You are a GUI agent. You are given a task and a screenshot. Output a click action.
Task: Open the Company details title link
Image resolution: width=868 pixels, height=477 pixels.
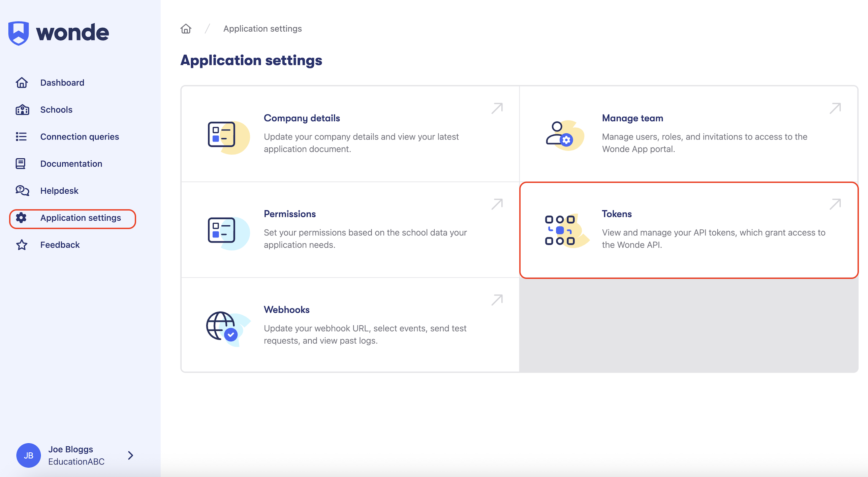[302, 118]
